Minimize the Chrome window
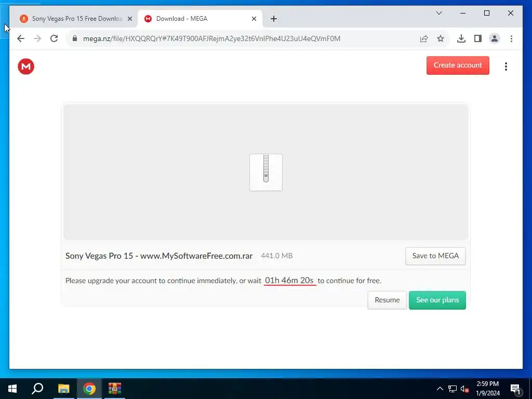This screenshot has width=532, height=399. pos(463,13)
